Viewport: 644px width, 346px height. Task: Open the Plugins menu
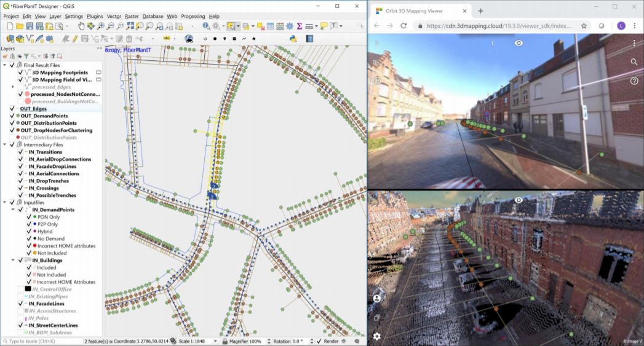point(95,16)
